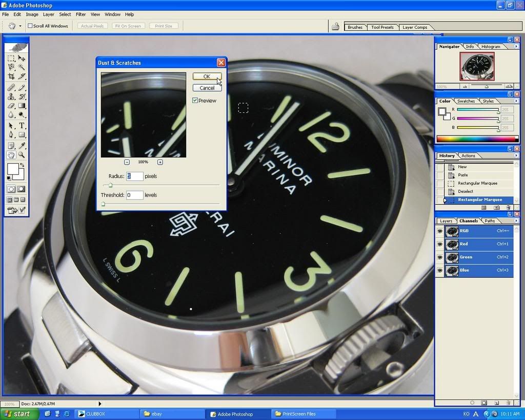Select the Gradient tool
The height and width of the screenshot is (420, 525).
tap(22, 106)
